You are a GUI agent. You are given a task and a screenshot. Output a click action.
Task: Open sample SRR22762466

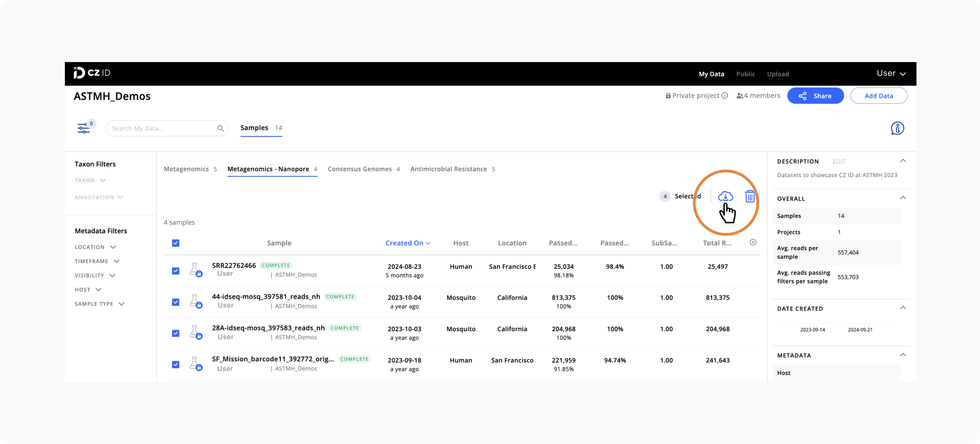point(234,265)
